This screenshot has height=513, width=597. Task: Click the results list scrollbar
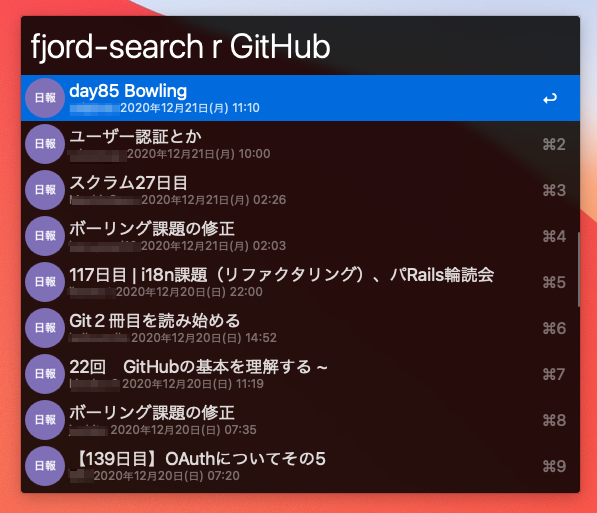[578, 269]
